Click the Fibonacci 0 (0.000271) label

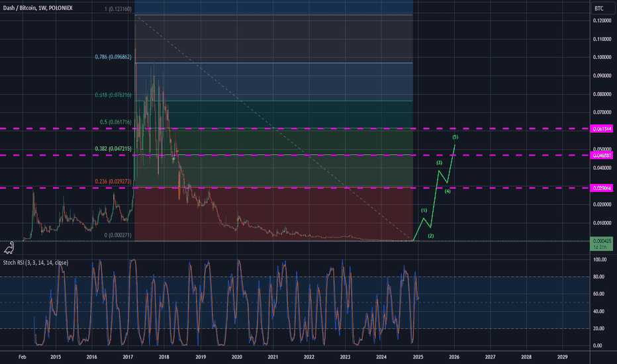pyautogui.click(x=118, y=235)
